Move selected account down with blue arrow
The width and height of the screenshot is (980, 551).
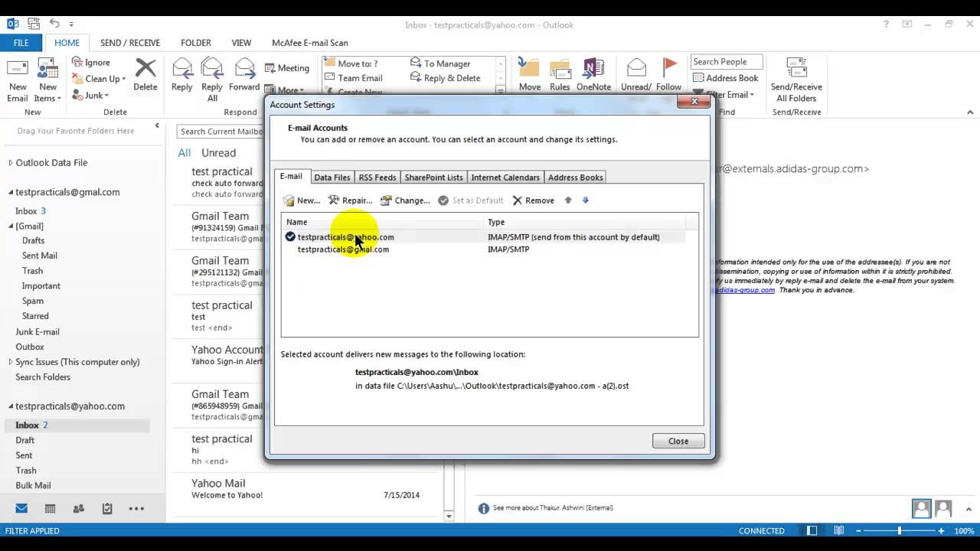pos(586,201)
